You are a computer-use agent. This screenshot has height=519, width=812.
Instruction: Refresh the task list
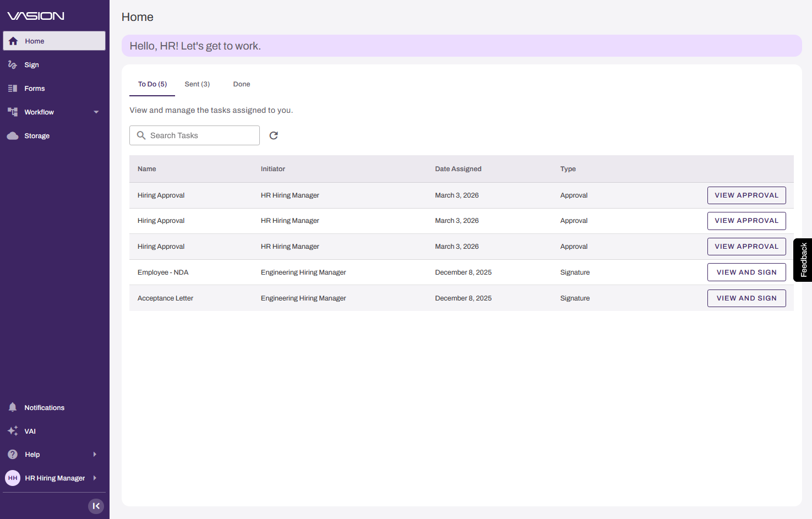pos(274,135)
